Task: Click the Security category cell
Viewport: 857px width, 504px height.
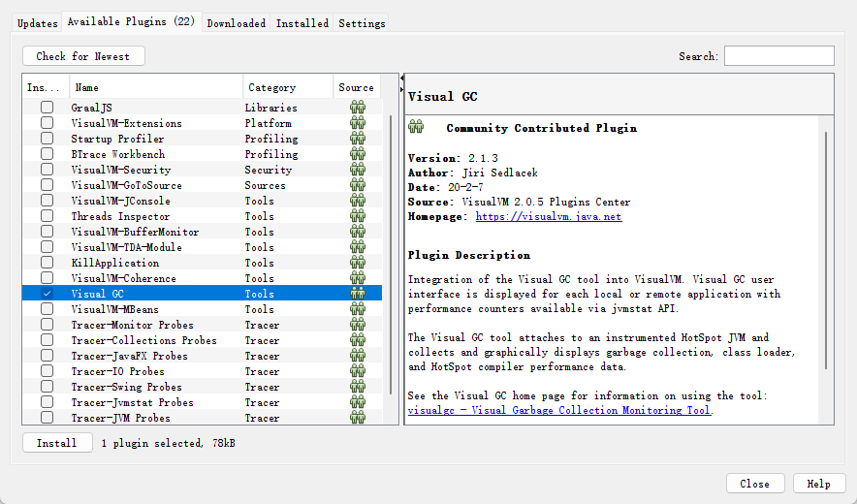Action: click(x=269, y=170)
